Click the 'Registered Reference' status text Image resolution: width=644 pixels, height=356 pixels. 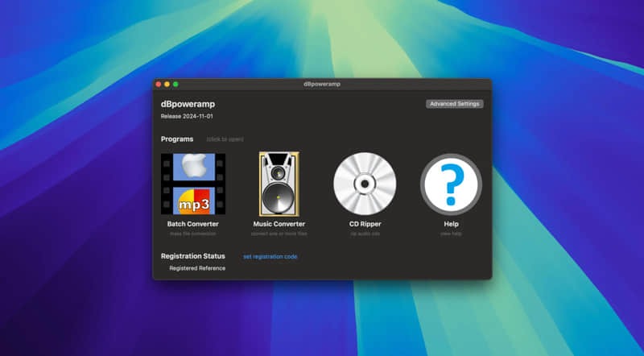(x=197, y=267)
